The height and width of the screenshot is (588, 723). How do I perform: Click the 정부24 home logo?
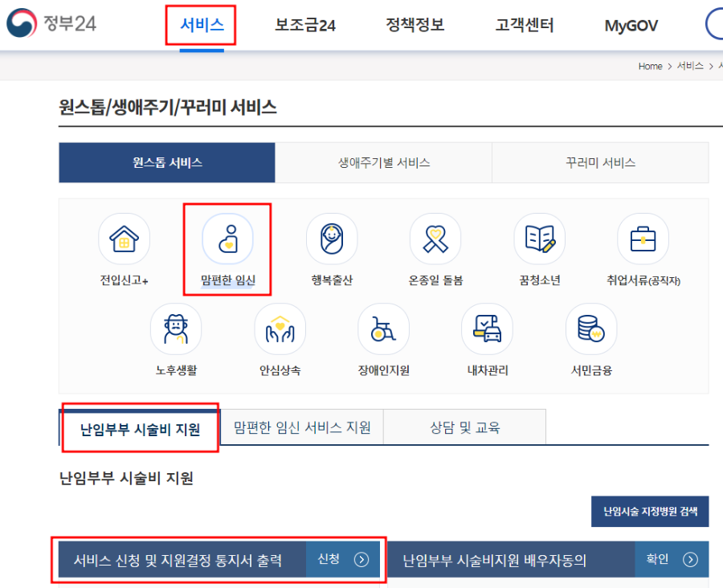50,23
